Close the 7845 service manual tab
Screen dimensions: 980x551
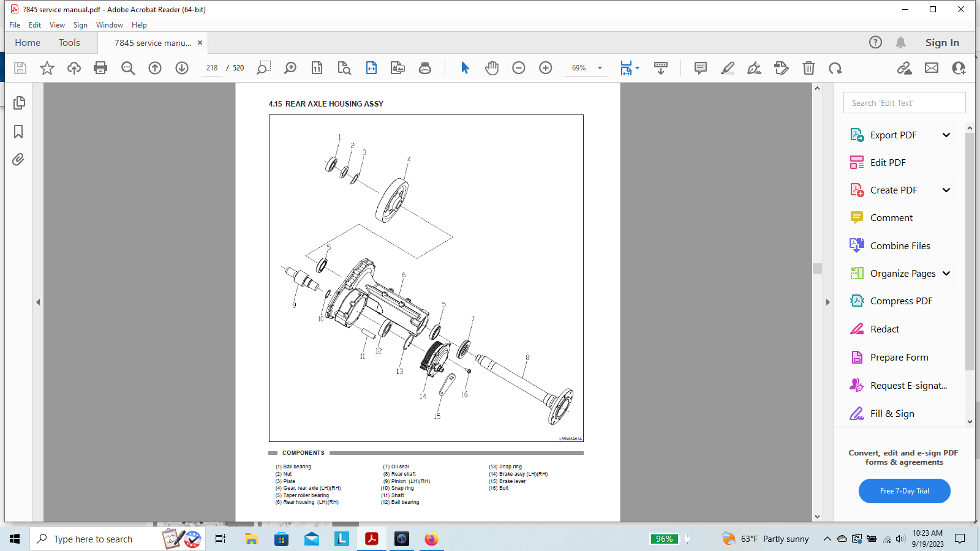tap(200, 43)
